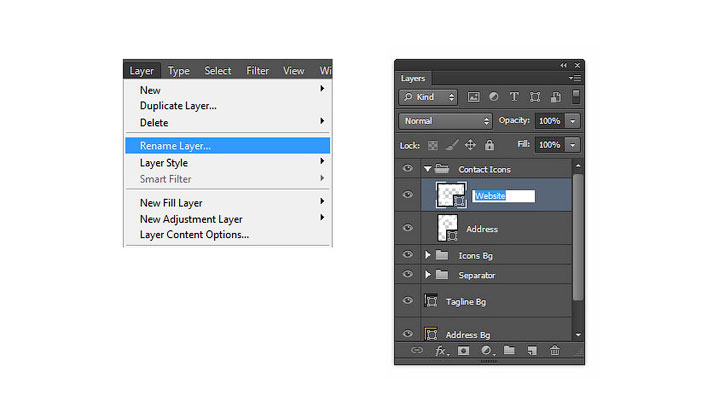Filter layers by shape layer icon
The image size is (725, 419).
click(x=535, y=97)
